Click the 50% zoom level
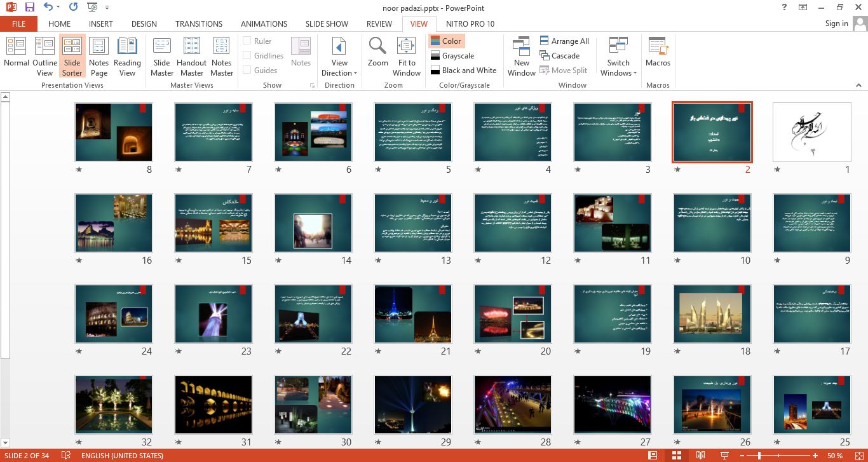 [835, 456]
